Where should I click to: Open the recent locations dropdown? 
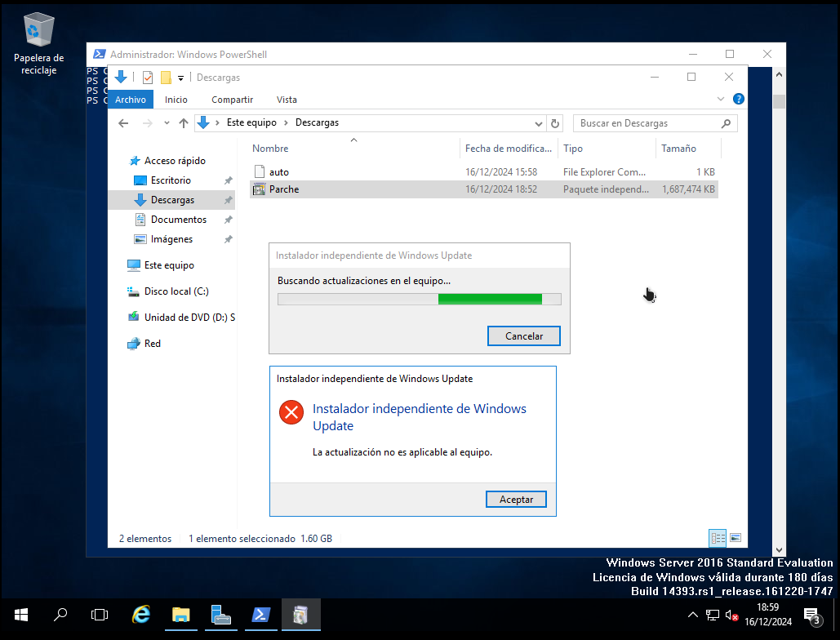click(167, 123)
